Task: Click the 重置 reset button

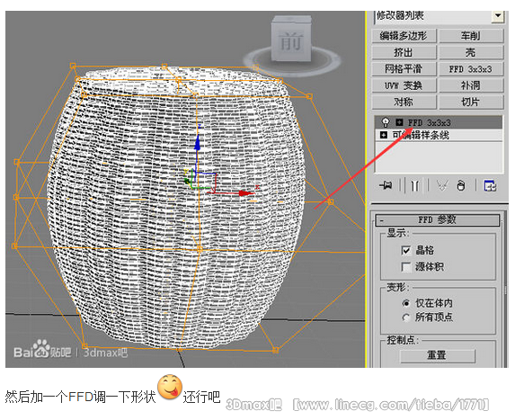Action: click(x=438, y=355)
